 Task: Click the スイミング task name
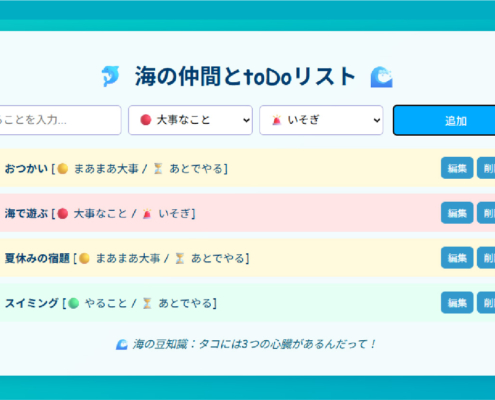tap(32, 303)
